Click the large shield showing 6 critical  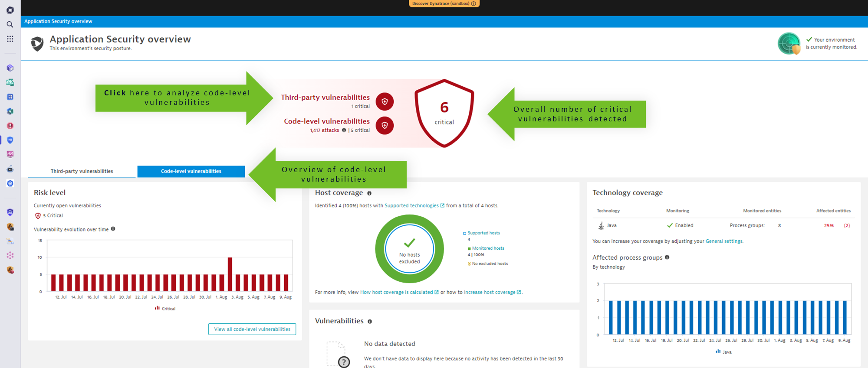[444, 113]
